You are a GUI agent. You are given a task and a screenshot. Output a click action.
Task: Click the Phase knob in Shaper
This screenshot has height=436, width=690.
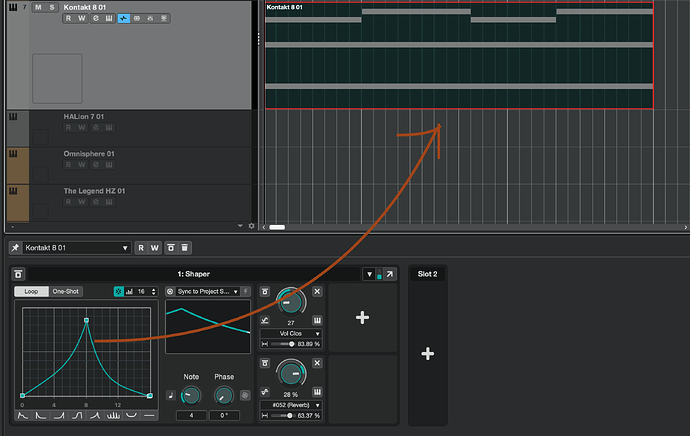pyautogui.click(x=224, y=396)
